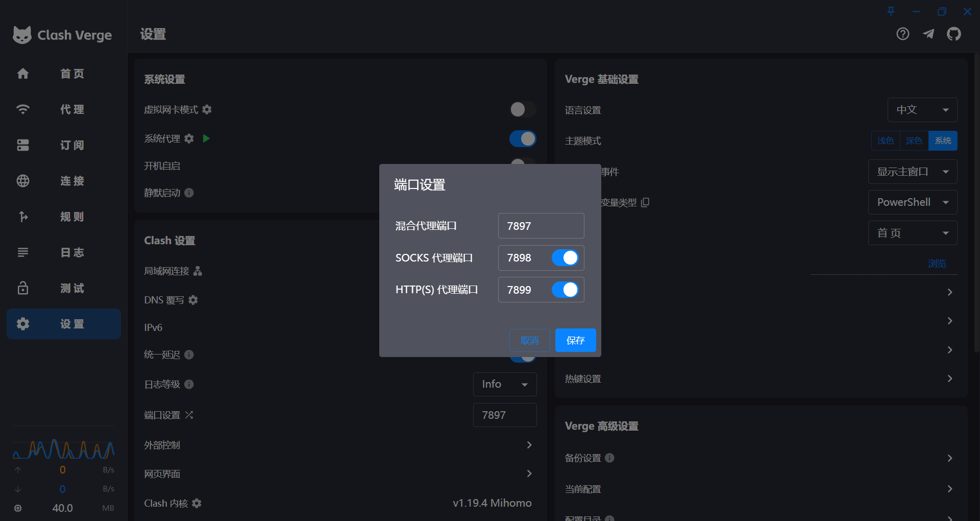Open the Telegram channel icon

[928, 34]
